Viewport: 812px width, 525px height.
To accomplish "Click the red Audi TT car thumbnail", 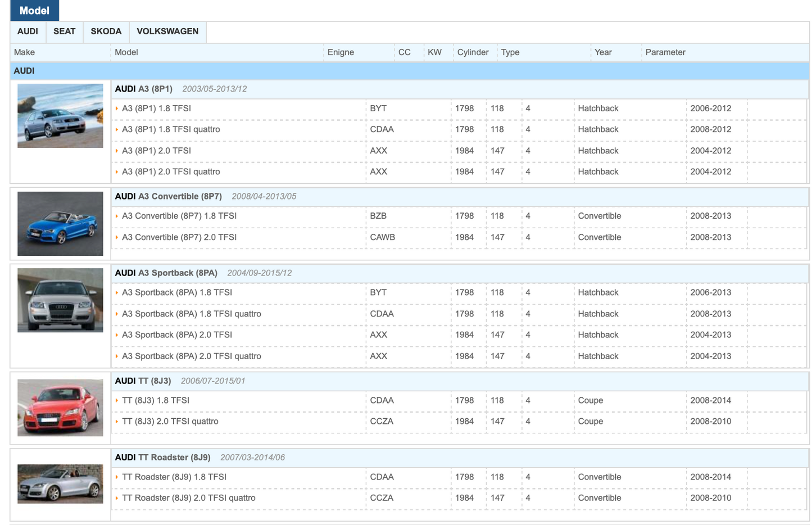I will pyautogui.click(x=60, y=408).
